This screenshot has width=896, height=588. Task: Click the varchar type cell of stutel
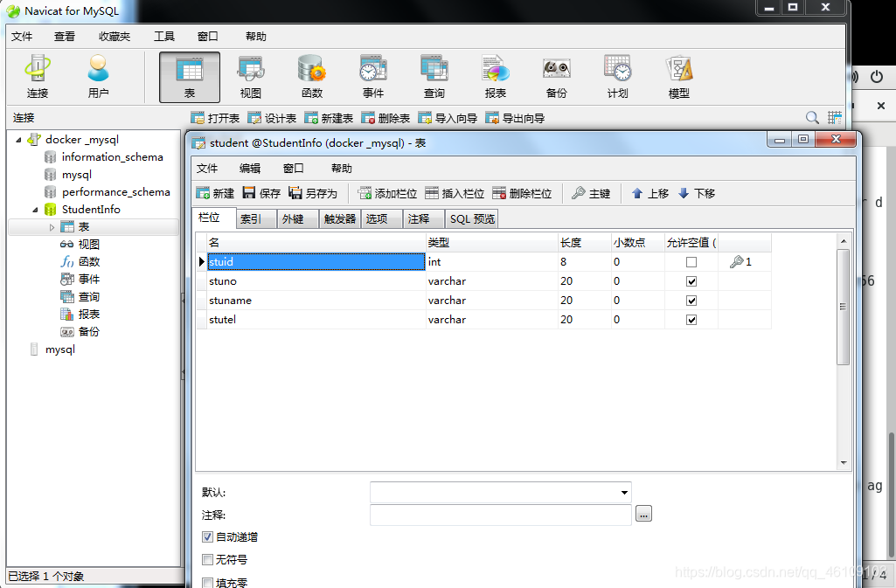pyautogui.click(x=492, y=320)
